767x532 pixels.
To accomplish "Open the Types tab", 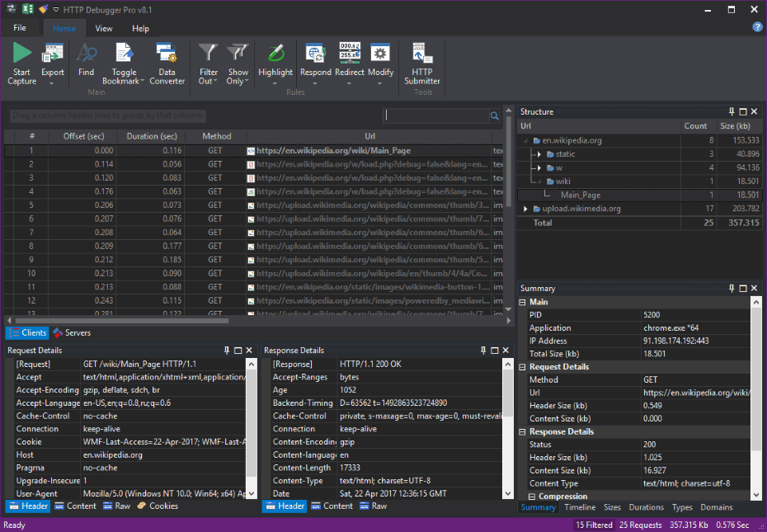I will pyautogui.click(x=682, y=507).
